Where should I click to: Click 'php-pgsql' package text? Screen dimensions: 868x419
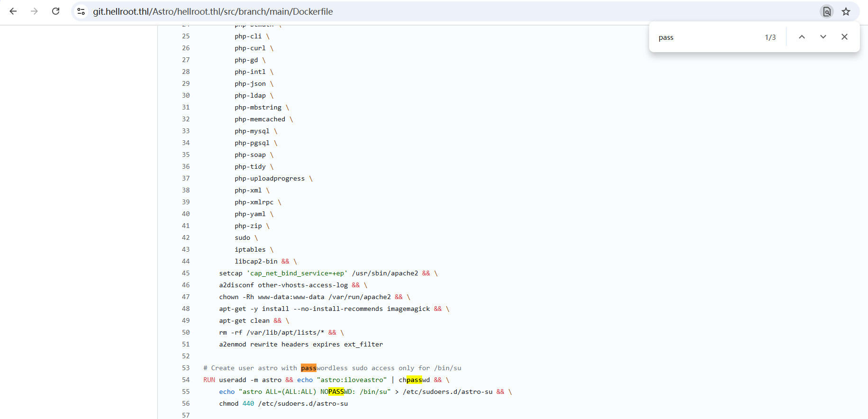point(252,143)
